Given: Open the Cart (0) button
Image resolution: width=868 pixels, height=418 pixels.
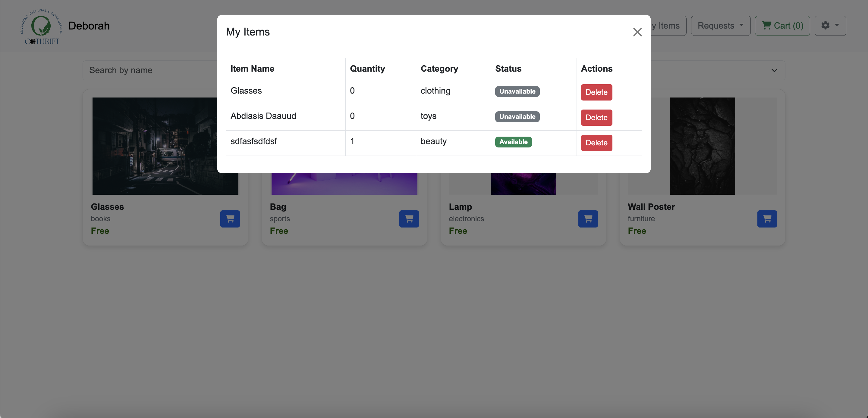Looking at the screenshot, I should point(782,26).
